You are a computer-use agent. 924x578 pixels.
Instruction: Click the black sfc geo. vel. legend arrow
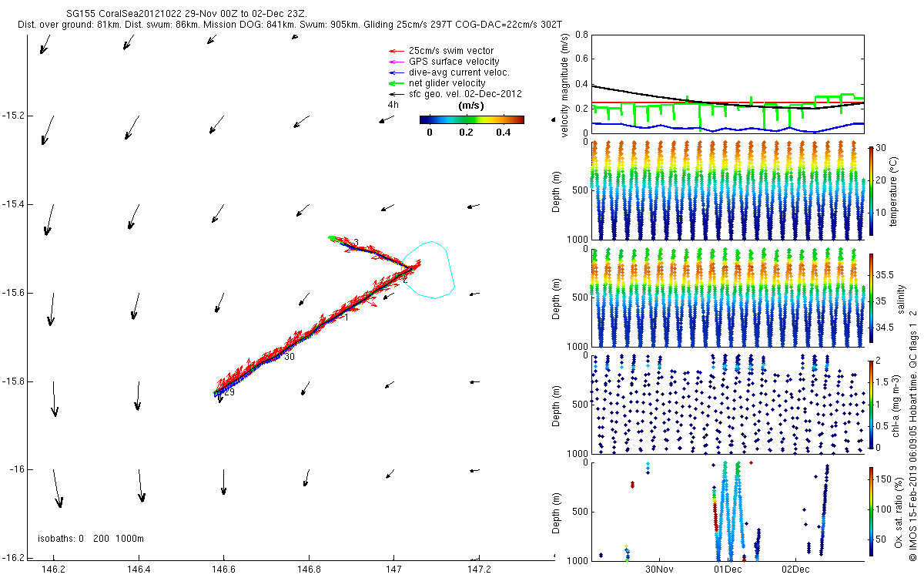396,94
